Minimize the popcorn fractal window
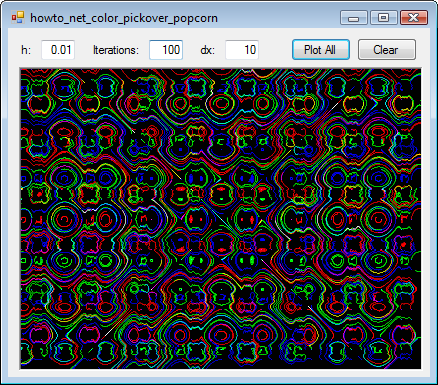Viewport: 438px width, 385px height. click(x=354, y=18)
